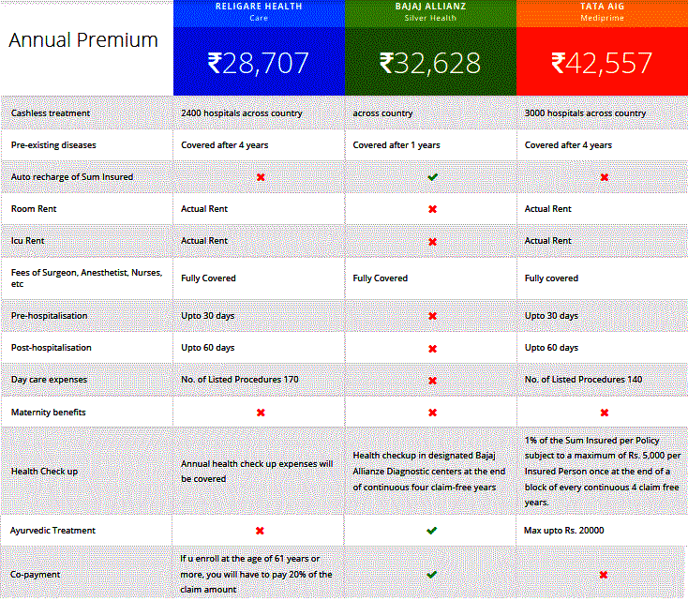Click the ₹28,707 premium price

[259, 63]
